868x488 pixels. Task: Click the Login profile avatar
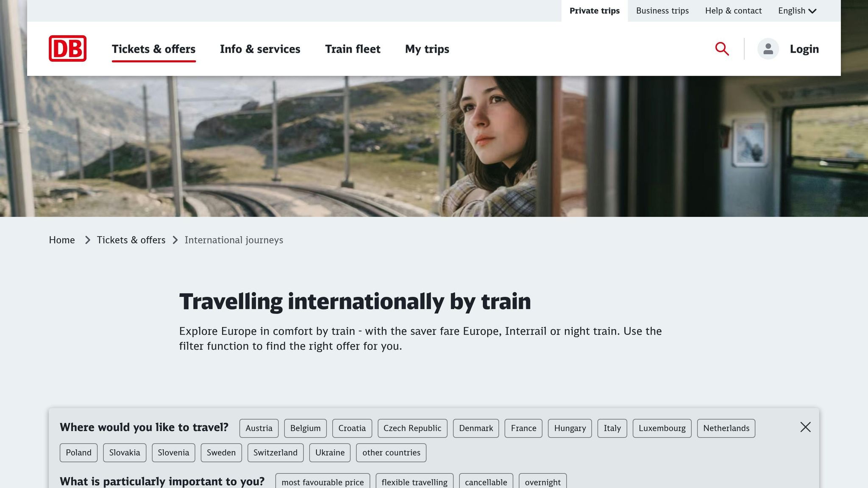coord(768,49)
